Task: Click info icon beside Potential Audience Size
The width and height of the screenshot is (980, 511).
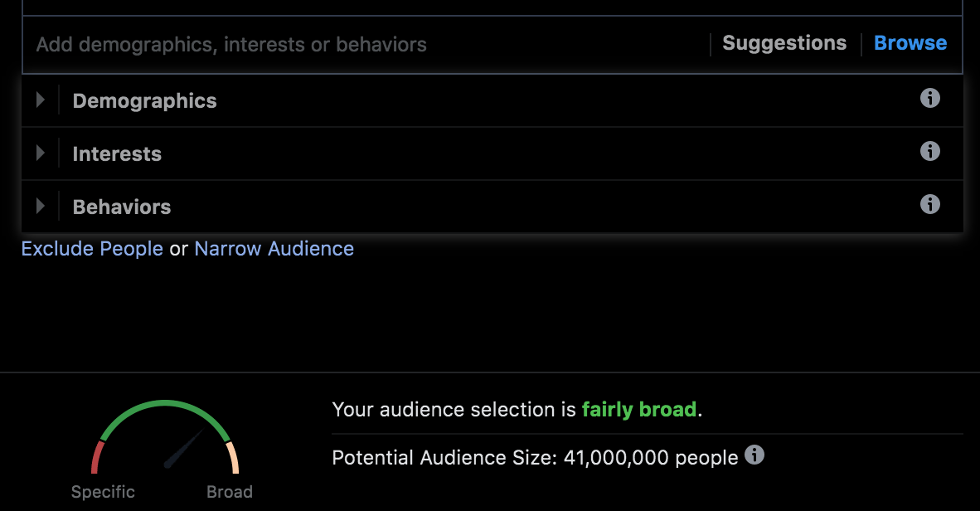Action: click(x=754, y=455)
